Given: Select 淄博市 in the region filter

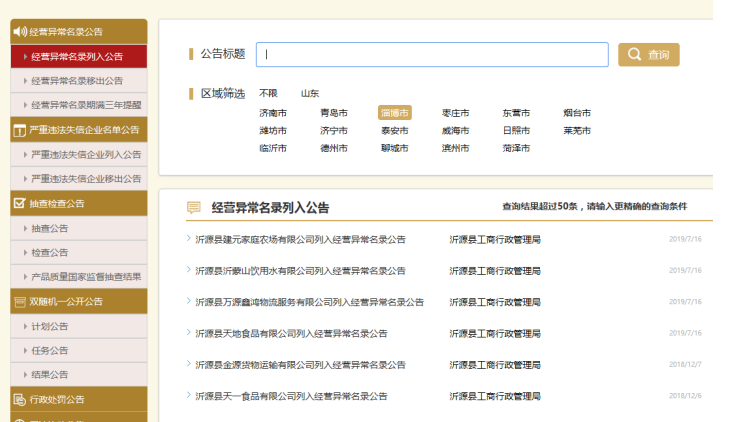Looking at the screenshot, I should tap(394, 113).
